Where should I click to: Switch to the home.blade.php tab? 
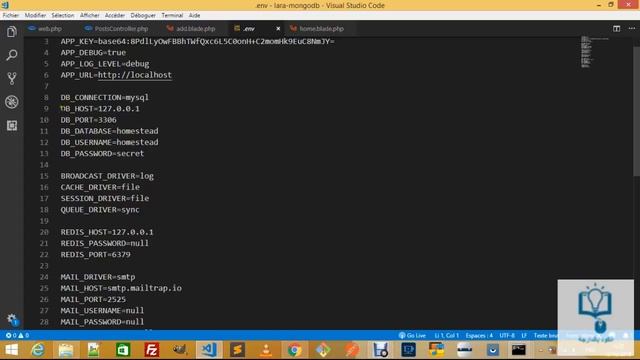coord(317,29)
